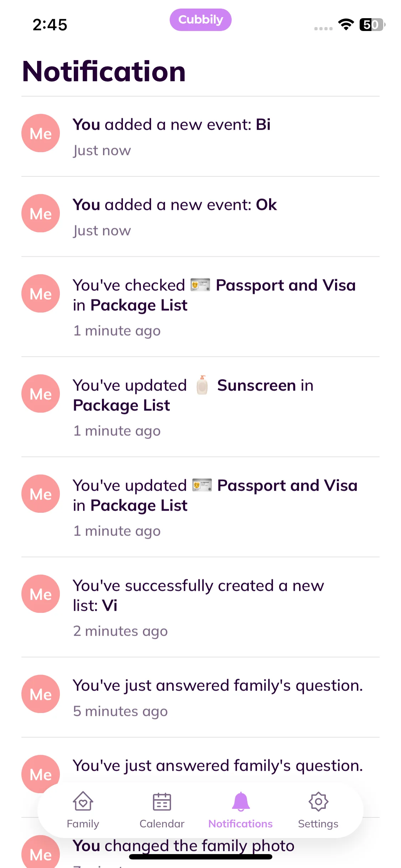Open the Family tab house icon

[83, 802]
